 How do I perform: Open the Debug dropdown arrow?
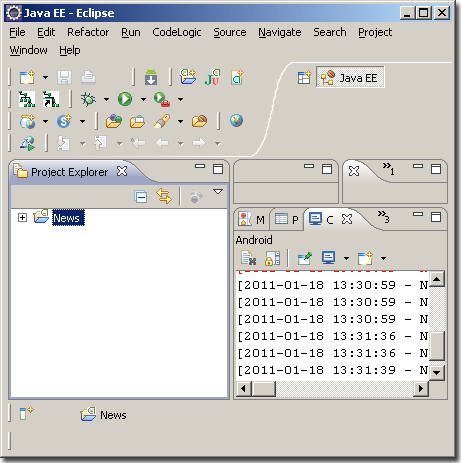[x=106, y=99]
